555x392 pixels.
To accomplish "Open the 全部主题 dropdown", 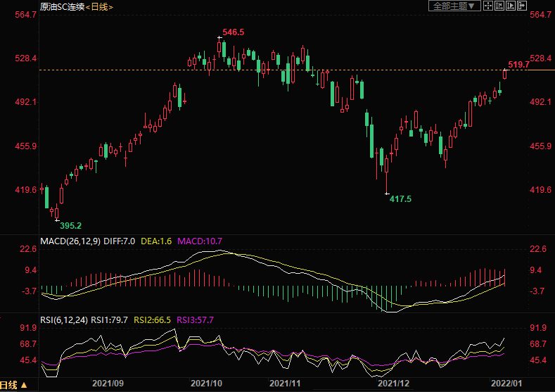I will (x=454, y=6).
